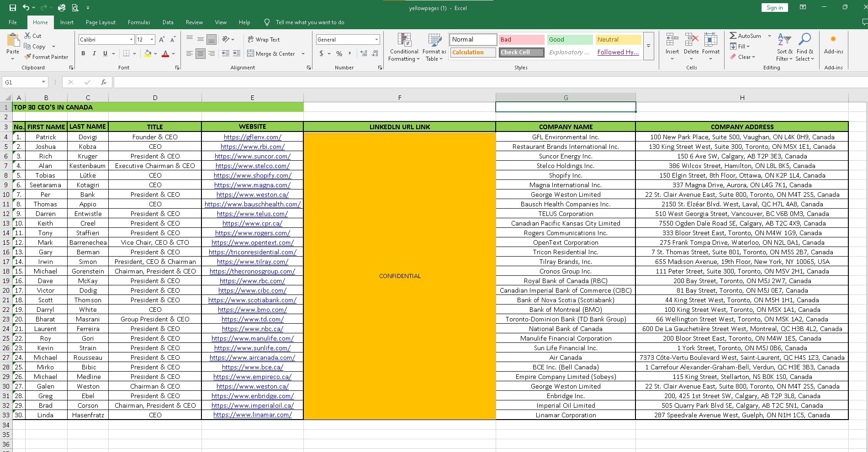This screenshot has height=452, width=868.
Task: Toggle Bottom Align
Action: tap(212, 39)
